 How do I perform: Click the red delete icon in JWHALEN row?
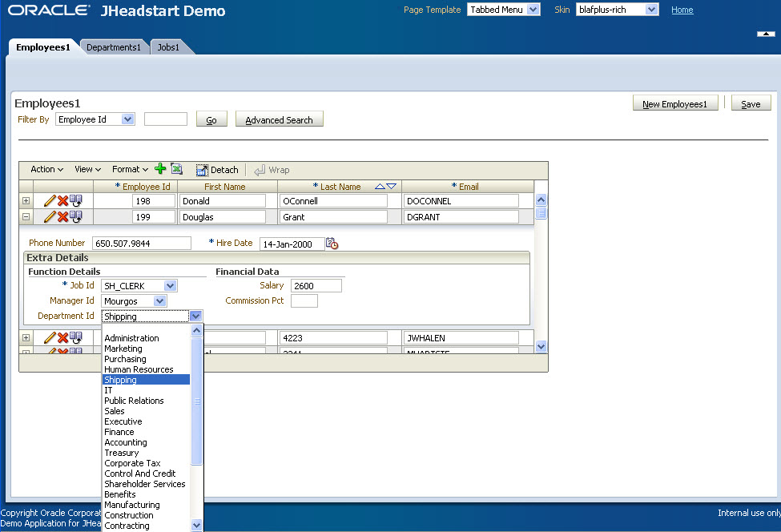click(x=62, y=338)
